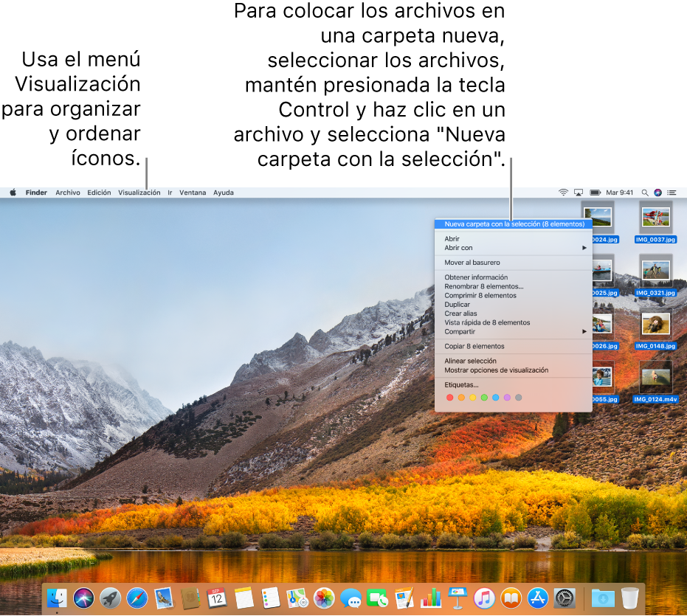The height and width of the screenshot is (616, 687).
Task: Expand the Abrir con submenu
Action: click(x=514, y=248)
